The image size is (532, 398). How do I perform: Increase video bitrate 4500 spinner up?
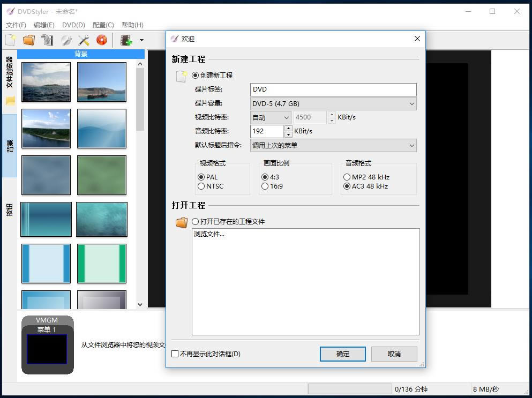pos(332,114)
